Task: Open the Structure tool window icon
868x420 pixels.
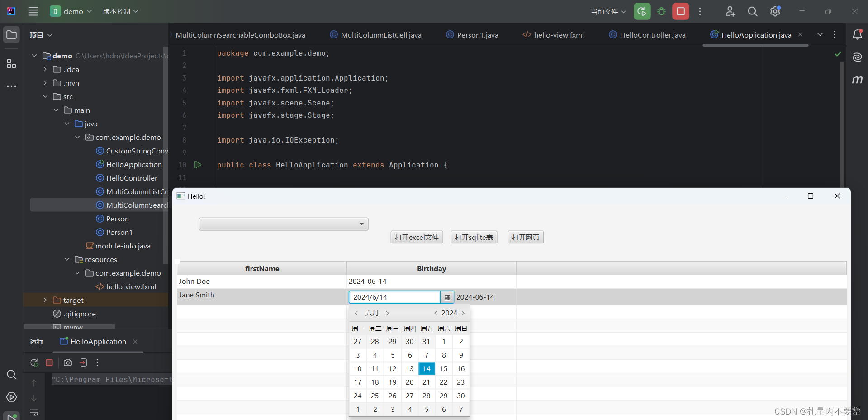Action: coord(12,64)
